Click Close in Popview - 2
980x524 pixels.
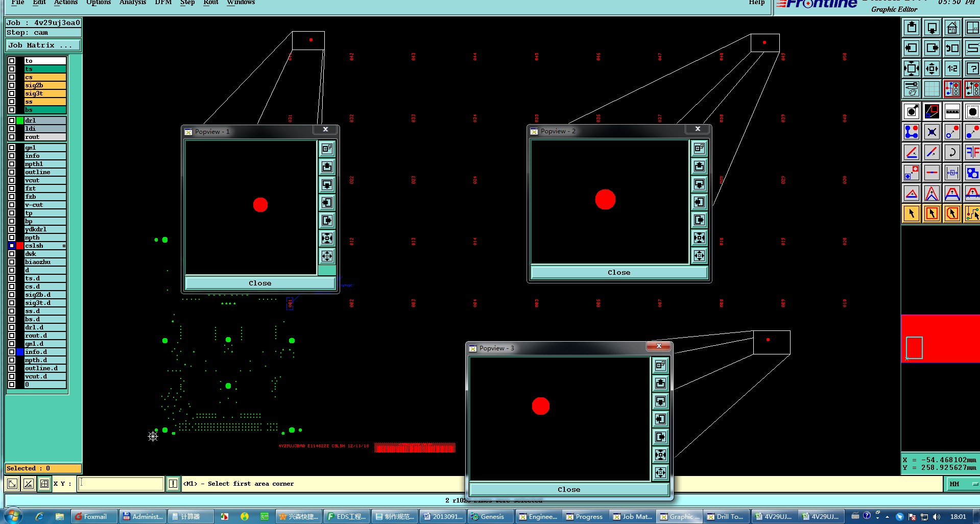[619, 272]
